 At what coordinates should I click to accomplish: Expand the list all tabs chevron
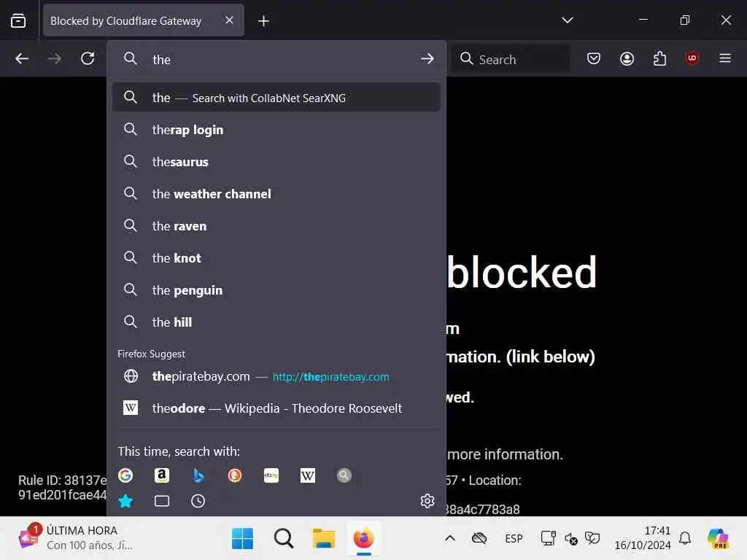[567, 20]
